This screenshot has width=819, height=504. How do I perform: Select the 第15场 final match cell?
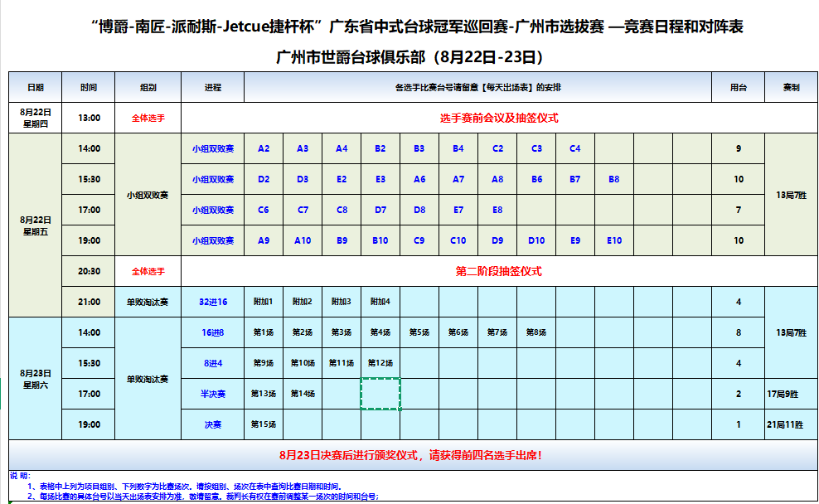(x=264, y=424)
